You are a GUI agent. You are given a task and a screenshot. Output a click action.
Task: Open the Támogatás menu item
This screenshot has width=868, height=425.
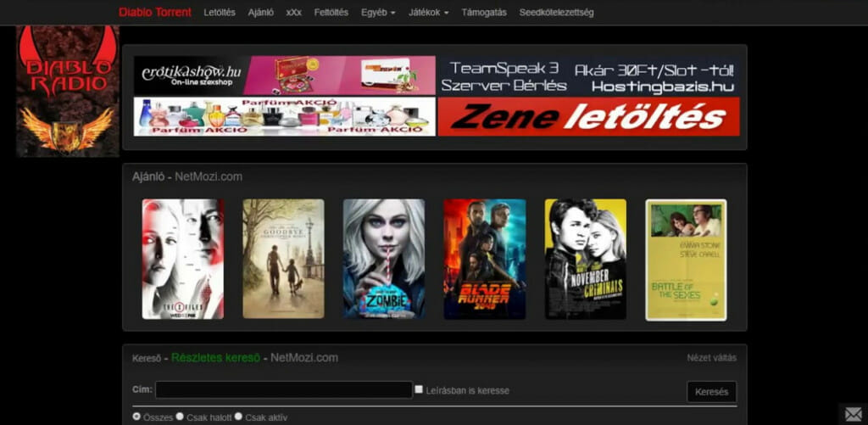click(x=484, y=12)
